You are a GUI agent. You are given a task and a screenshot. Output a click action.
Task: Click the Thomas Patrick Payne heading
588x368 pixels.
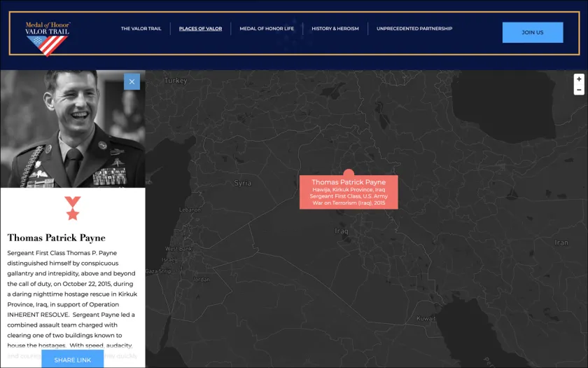tap(56, 238)
